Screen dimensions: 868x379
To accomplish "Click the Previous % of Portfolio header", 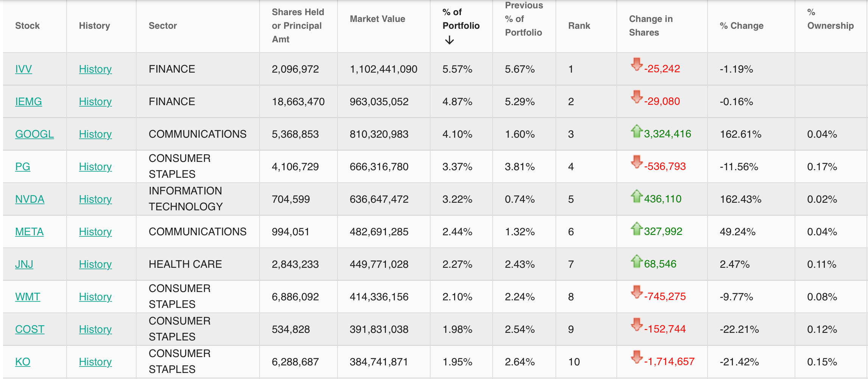I will [x=524, y=19].
